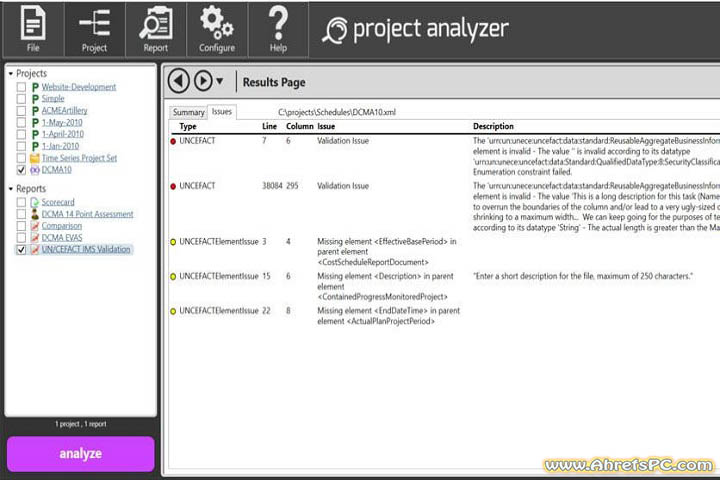Click the DCMA EVAS report chart icon

pyautogui.click(x=35, y=237)
